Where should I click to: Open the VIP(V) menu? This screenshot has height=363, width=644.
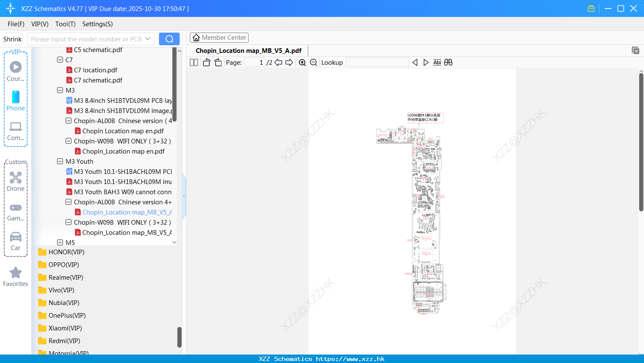pos(40,24)
